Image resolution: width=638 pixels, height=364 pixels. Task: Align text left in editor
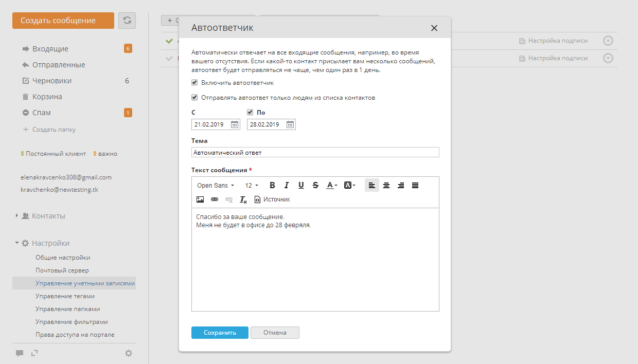[372, 185]
